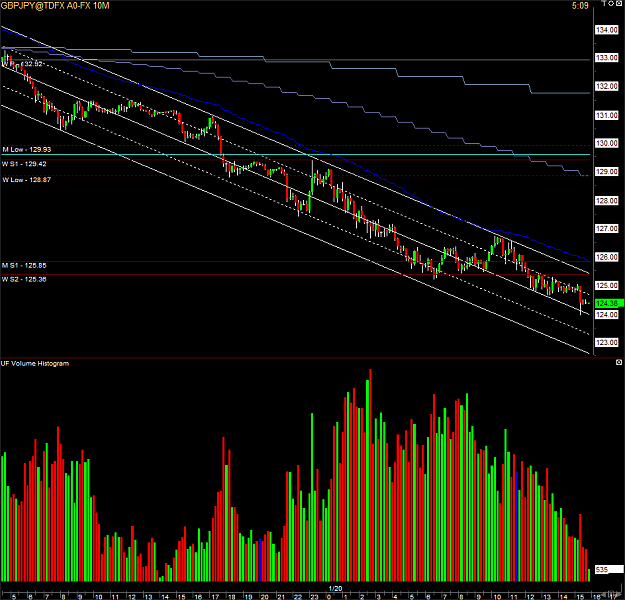Click the 125.00 price axis label
This screenshot has width=625, height=600.
point(607,286)
